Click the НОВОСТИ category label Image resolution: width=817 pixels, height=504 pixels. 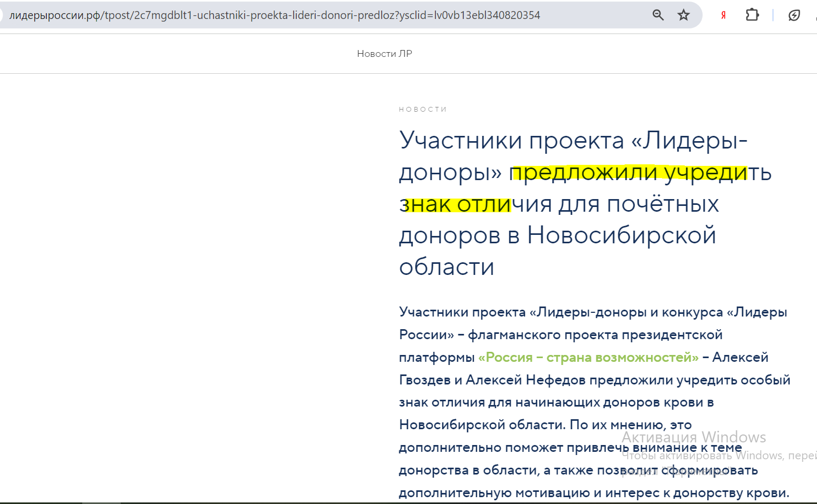point(423,110)
